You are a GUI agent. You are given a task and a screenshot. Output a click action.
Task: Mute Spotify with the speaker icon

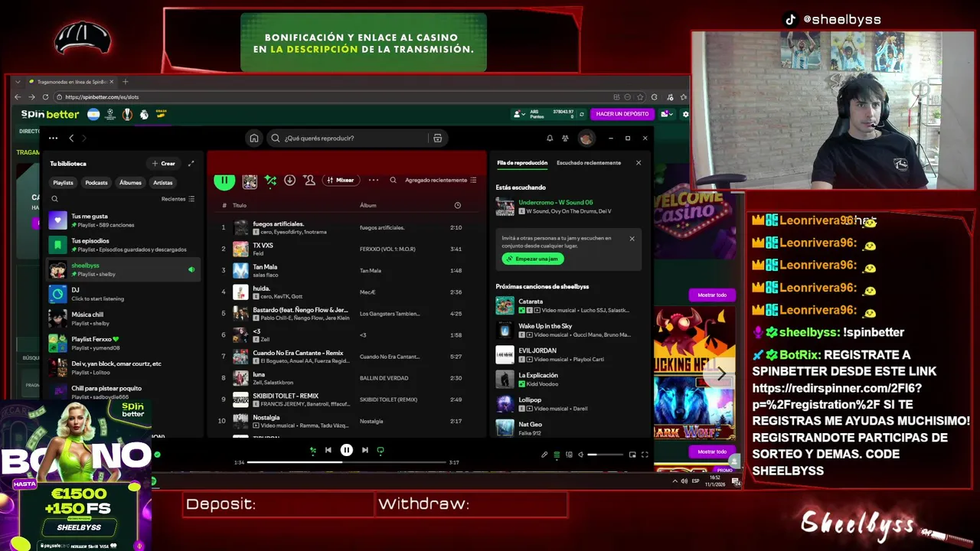coord(580,455)
